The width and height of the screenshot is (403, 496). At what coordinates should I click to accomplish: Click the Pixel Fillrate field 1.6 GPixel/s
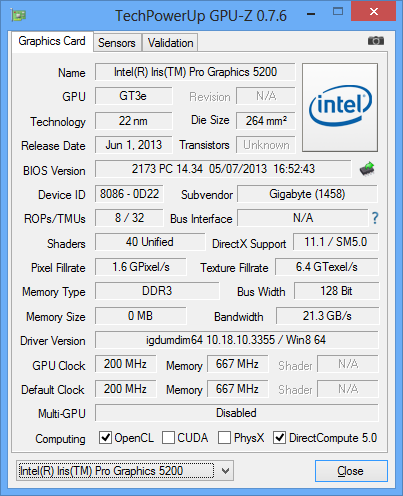[x=141, y=267]
